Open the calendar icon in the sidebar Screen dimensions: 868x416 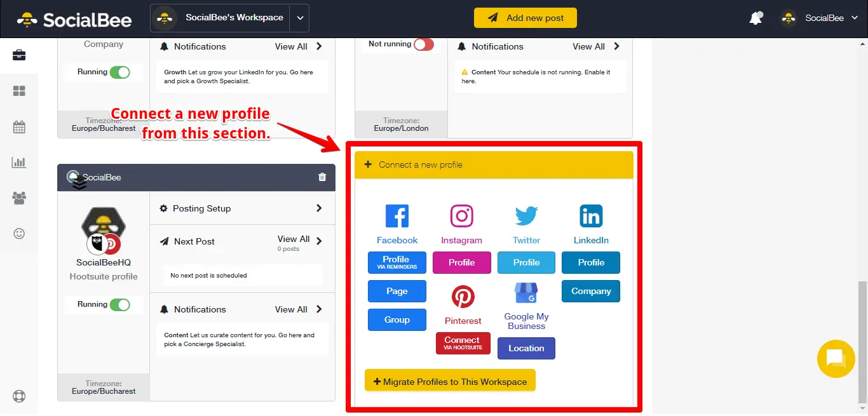pos(19,127)
